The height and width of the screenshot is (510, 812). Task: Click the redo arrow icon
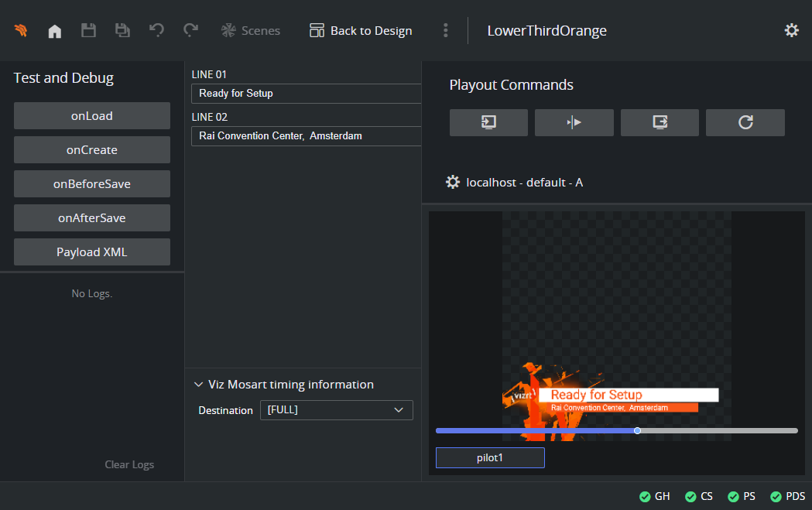click(x=190, y=31)
